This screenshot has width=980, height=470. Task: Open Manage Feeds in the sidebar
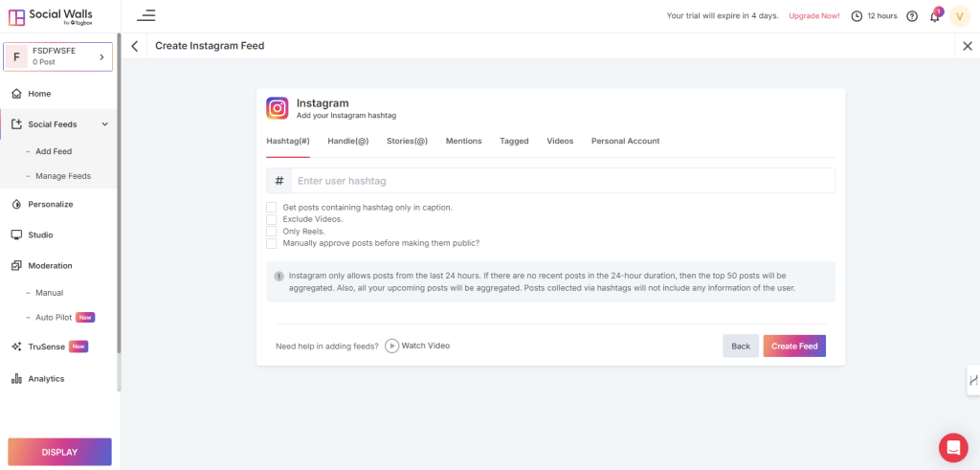63,176
